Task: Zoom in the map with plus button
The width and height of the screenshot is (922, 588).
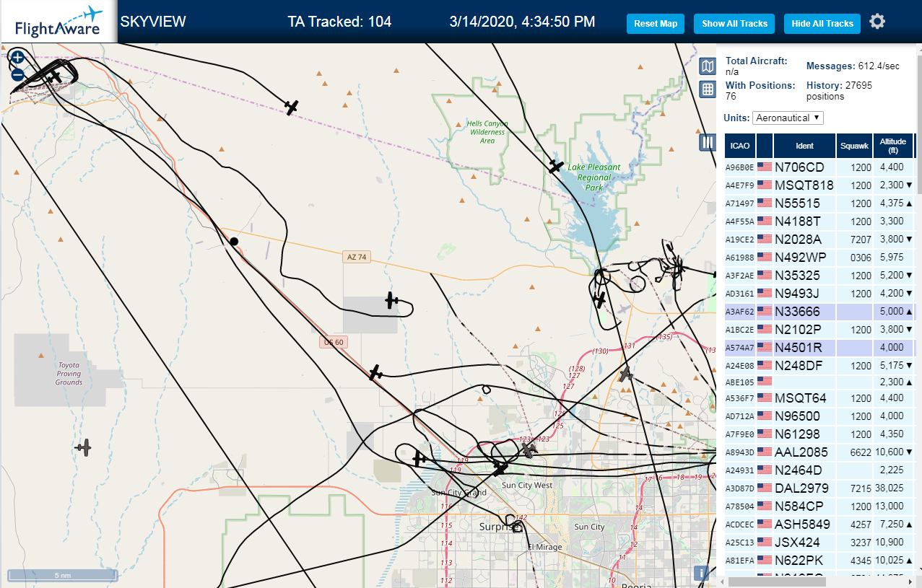Action: click(x=18, y=58)
